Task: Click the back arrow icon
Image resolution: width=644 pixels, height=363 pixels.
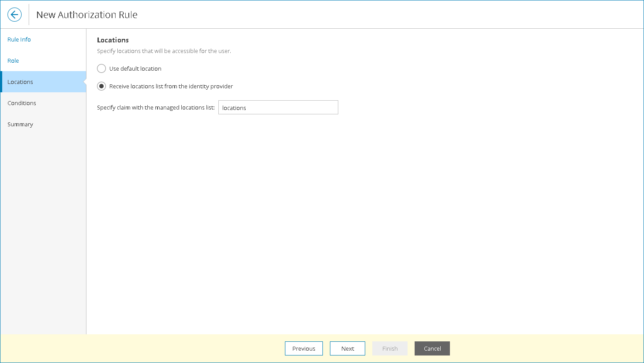Action: pos(15,15)
